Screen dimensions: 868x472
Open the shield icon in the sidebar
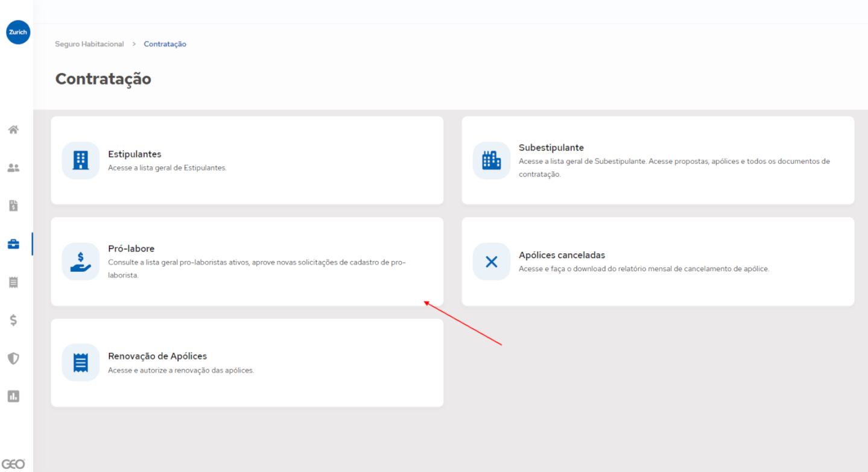click(x=13, y=358)
